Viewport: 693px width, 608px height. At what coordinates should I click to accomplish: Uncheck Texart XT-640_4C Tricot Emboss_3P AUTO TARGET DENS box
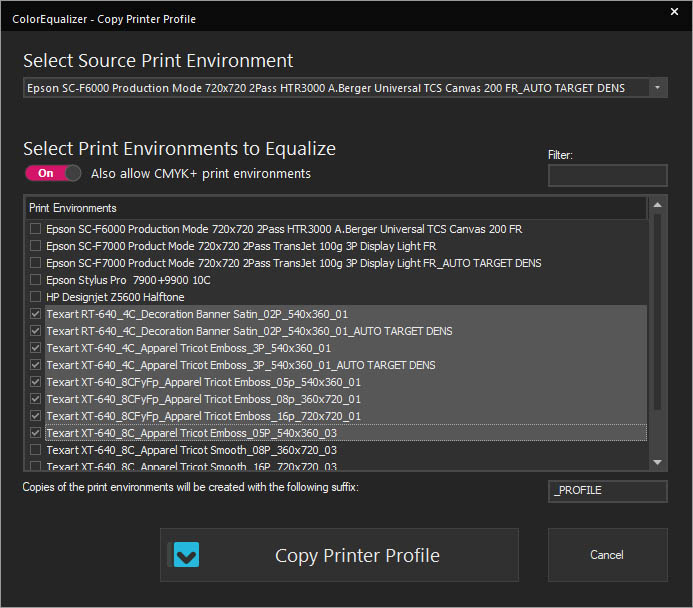[35, 365]
